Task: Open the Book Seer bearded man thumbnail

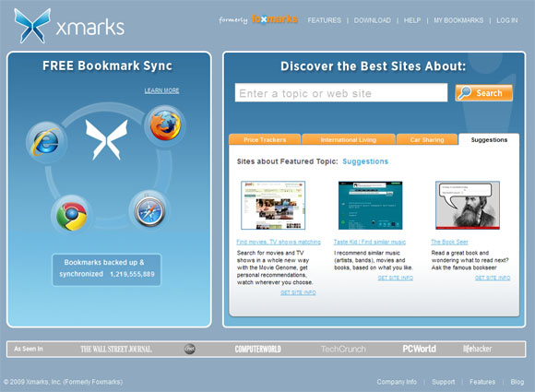Action: [468, 206]
